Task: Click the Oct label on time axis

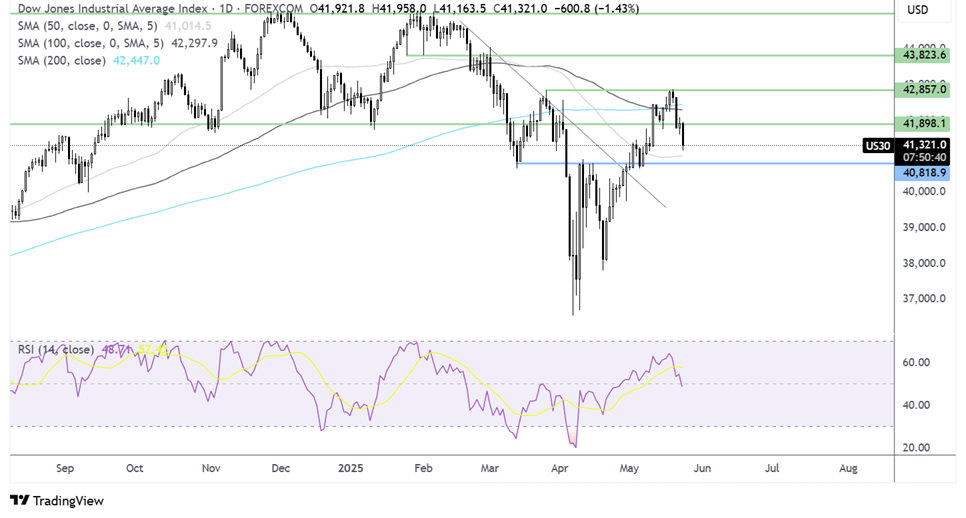Action: (x=134, y=468)
